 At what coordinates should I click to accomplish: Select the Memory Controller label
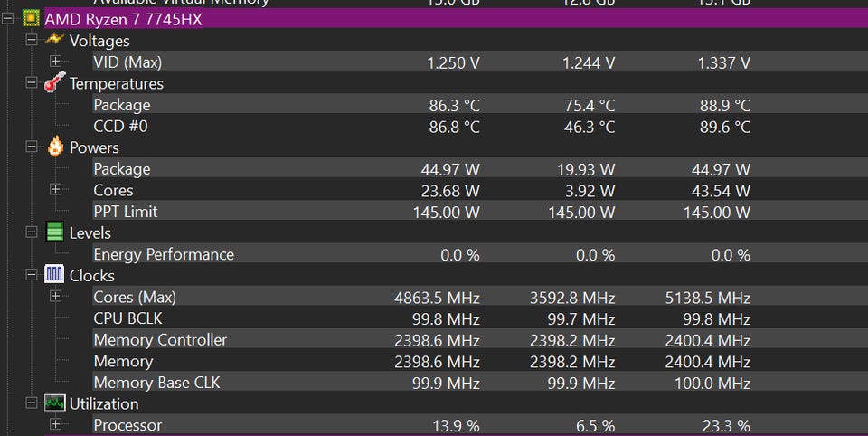tap(161, 339)
